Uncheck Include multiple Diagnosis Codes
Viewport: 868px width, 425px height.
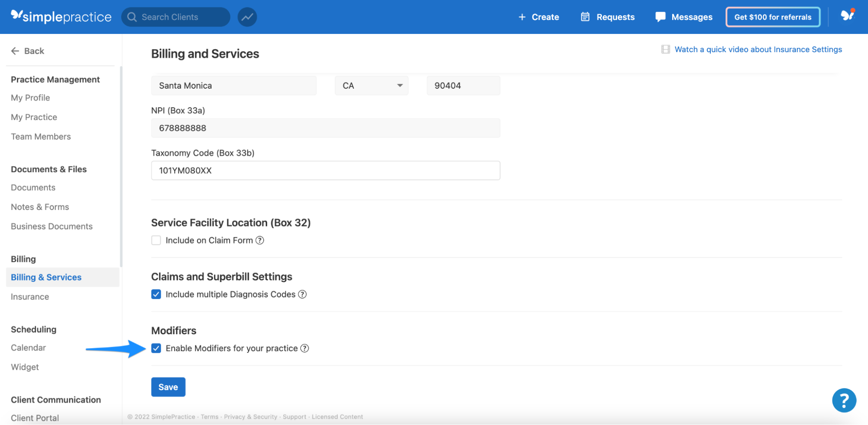[x=156, y=294]
